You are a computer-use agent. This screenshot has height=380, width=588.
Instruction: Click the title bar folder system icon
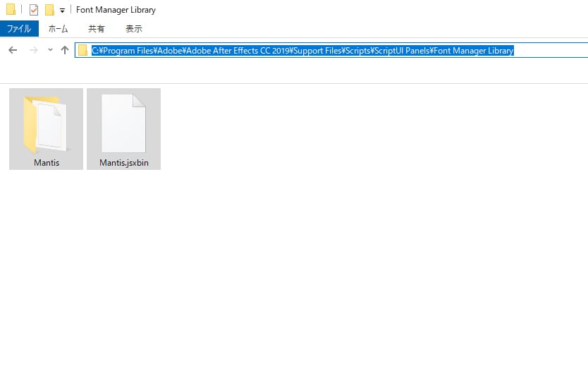coord(11,9)
